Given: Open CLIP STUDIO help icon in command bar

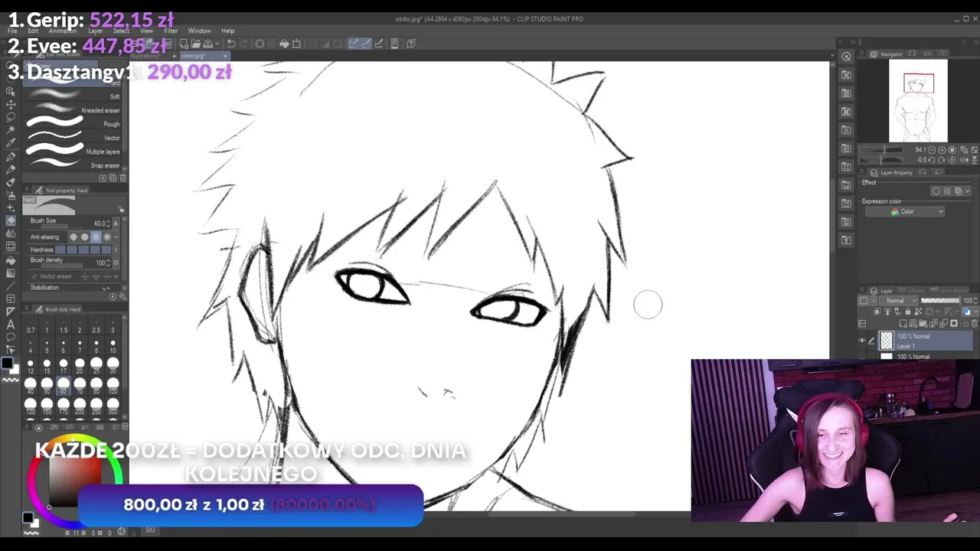Looking at the screenshot, I should click(411, 44).
